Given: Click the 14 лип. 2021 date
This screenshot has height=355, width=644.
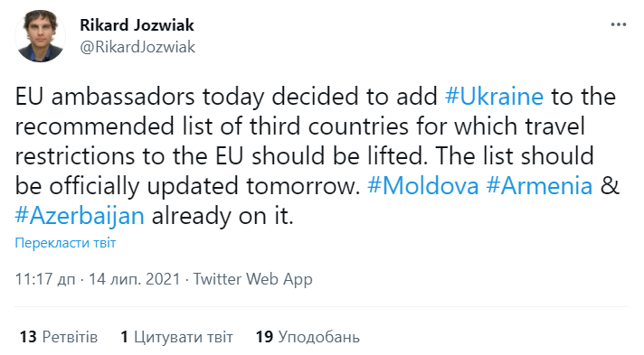Looking at the screenshot, I should [135, 279].
